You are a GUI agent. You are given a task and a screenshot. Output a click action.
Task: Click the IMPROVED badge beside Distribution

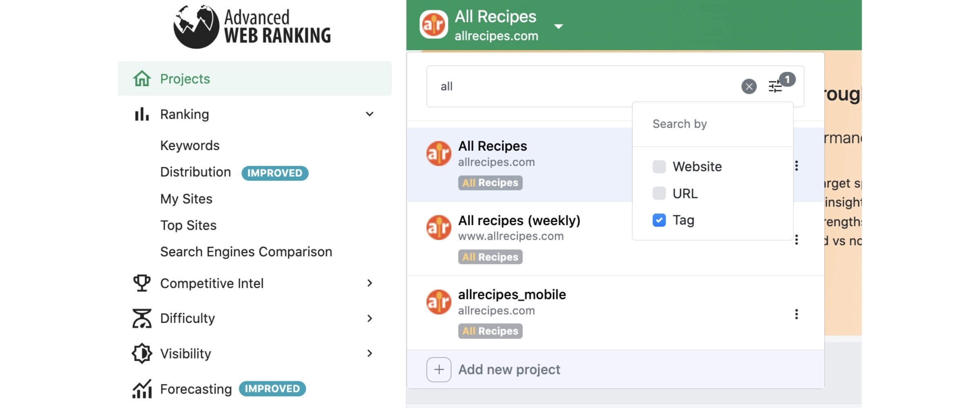tap(275, 173)
